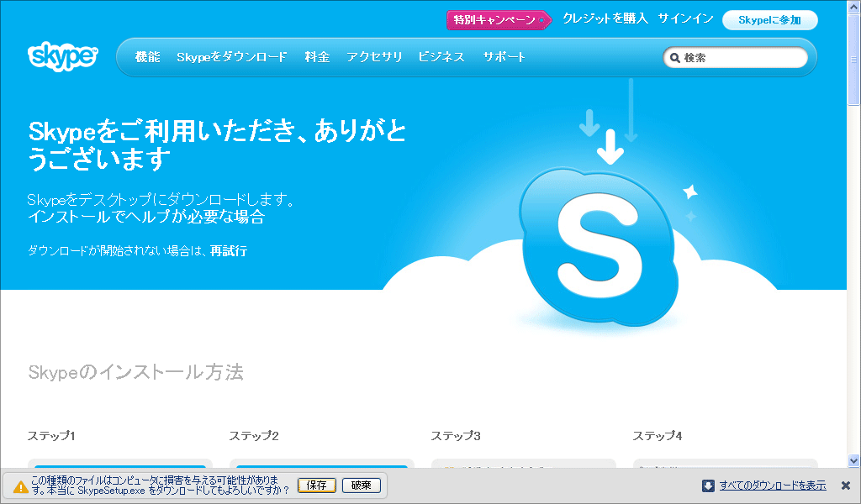Click the インストールでヘルプが必要な場合 link
This screenshot has width=861, height=504.
click(146, 217)
